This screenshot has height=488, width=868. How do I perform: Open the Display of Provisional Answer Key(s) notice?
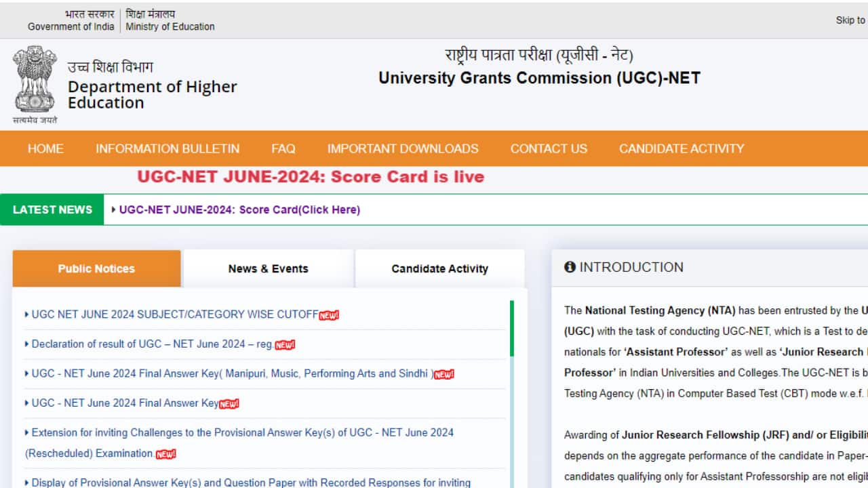251,483
